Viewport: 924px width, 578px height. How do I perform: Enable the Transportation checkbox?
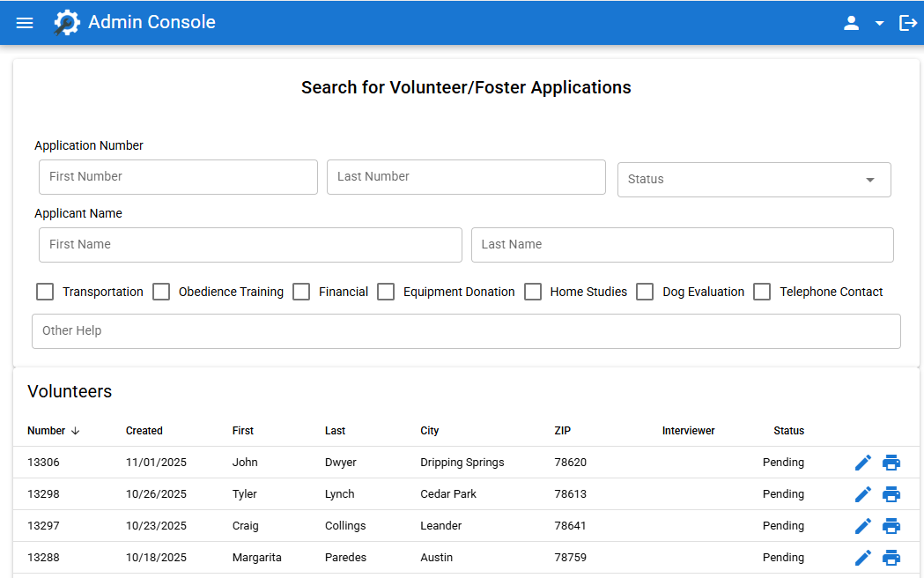[44, 291]
